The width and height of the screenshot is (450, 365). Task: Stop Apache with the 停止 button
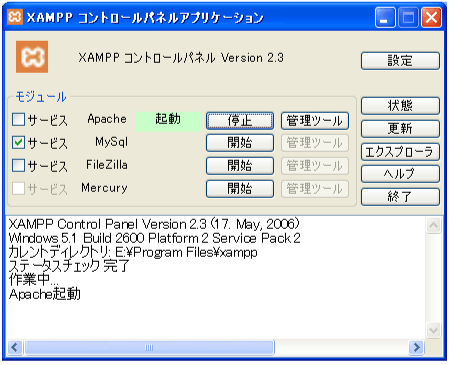[x=240, y=120]
